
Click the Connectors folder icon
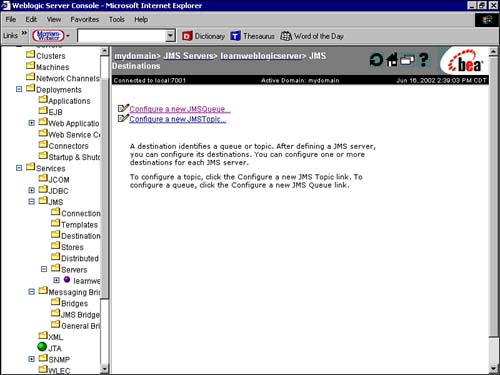pyautogui.click(x=43, y=145)
